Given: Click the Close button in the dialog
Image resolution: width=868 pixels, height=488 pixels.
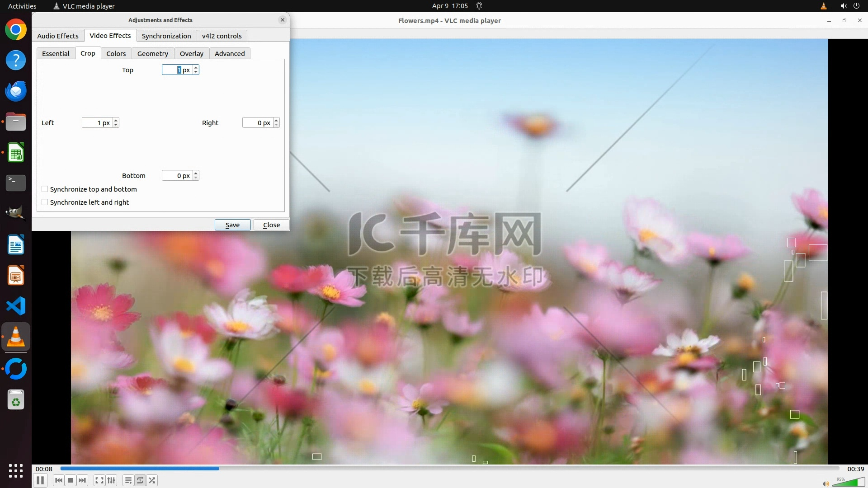Looking at the screenshot, I should [271, 225].
